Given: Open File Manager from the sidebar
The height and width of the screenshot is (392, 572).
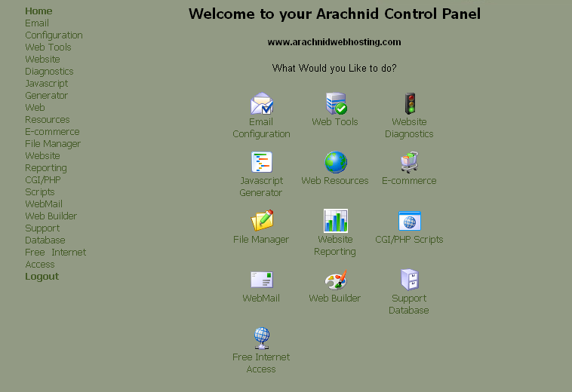Looking at the screenshot, I should (x=53, y=144).
